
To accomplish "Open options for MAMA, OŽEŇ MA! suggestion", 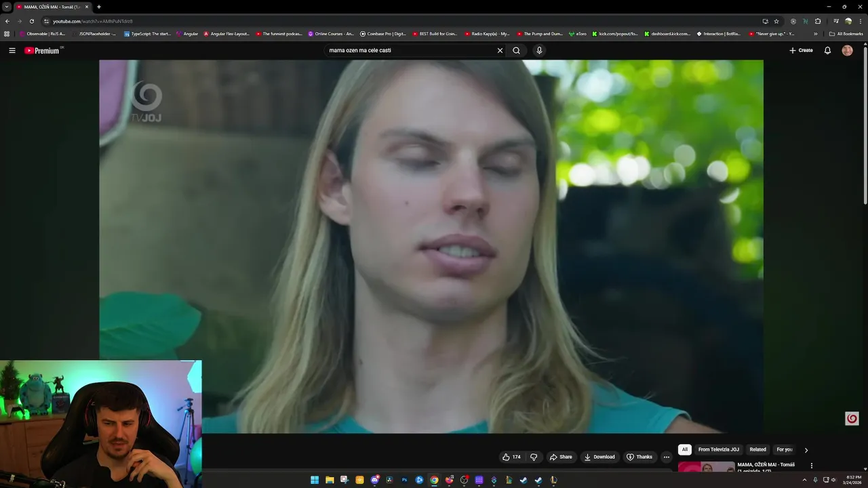I will (811, 466).
